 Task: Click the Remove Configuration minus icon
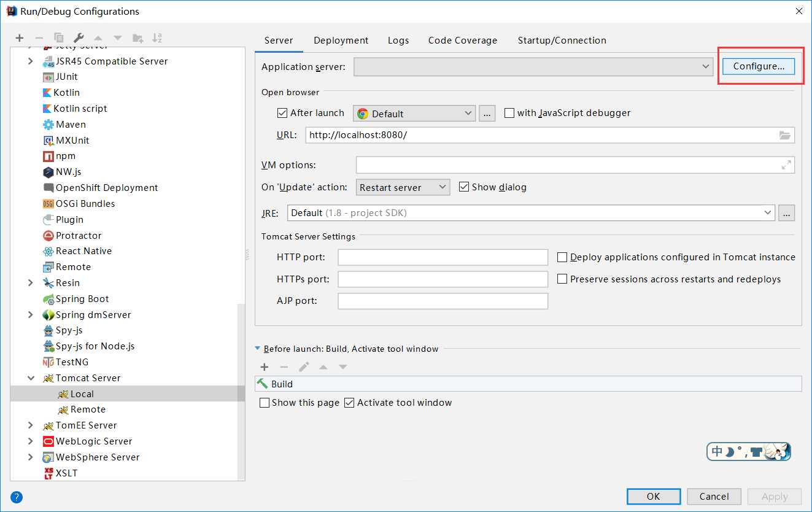click(x=39, y=38)
